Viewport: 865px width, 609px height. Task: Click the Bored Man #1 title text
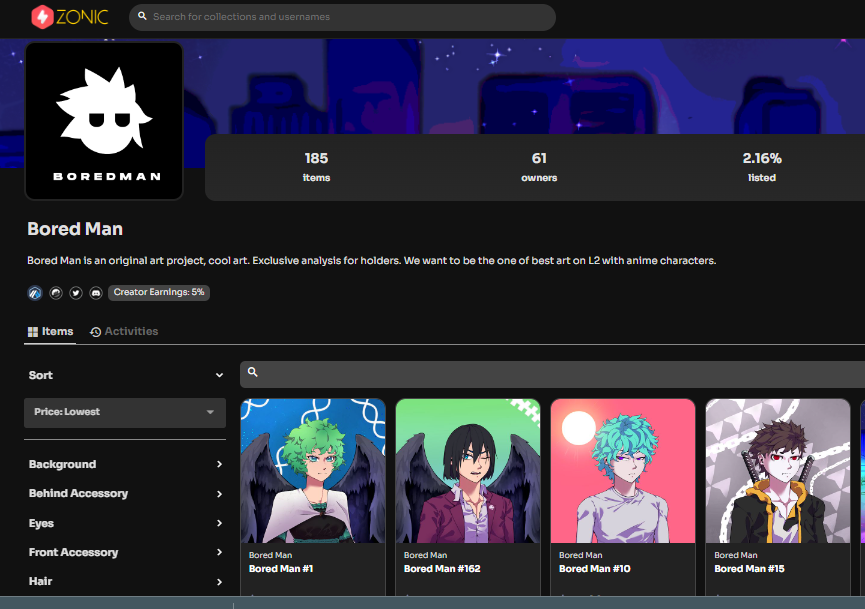click(x=281, y=569)
